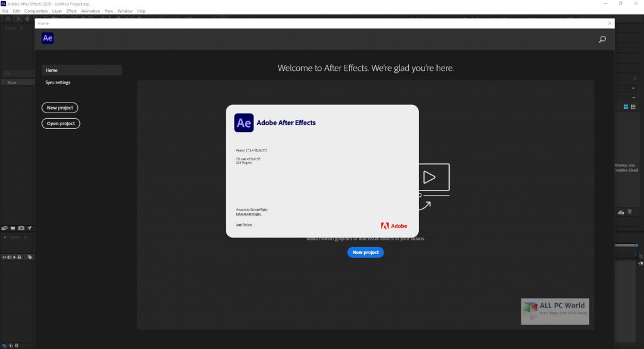The width and height of the screenshot is (644, 349).
Task: Close the Home welcome window
Action: pos(609,23)
